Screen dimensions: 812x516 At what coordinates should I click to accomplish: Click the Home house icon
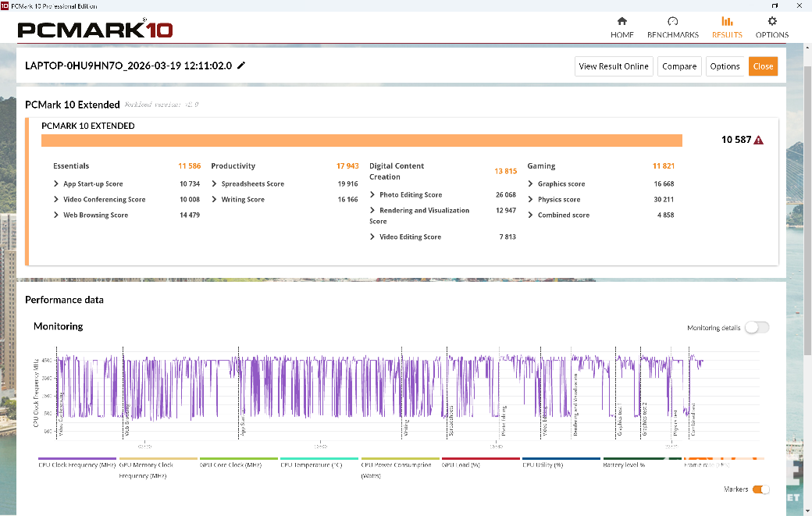coord(621,21)
